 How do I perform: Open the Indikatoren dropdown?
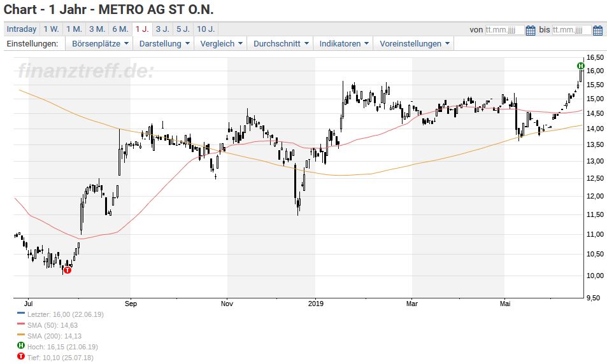(344, 44)
